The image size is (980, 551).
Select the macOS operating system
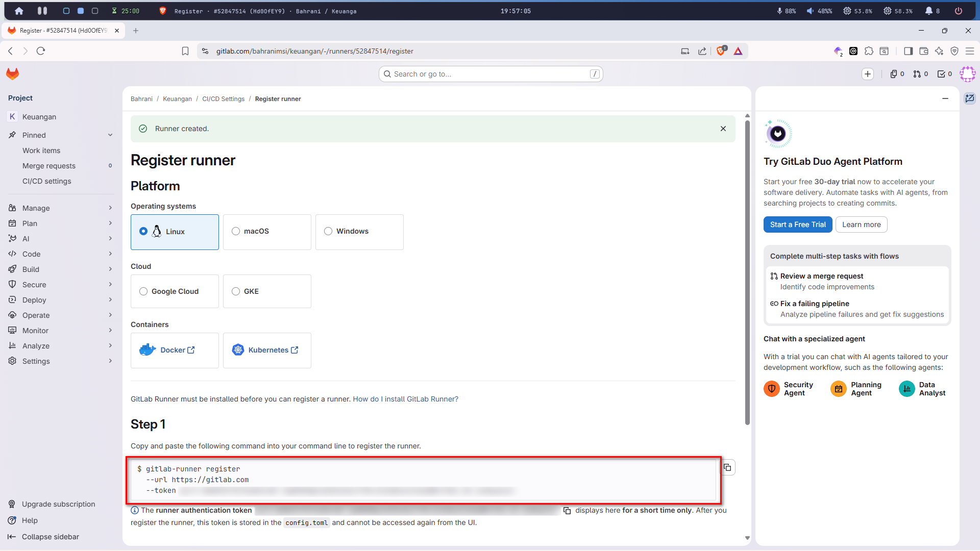click(267, 232)
